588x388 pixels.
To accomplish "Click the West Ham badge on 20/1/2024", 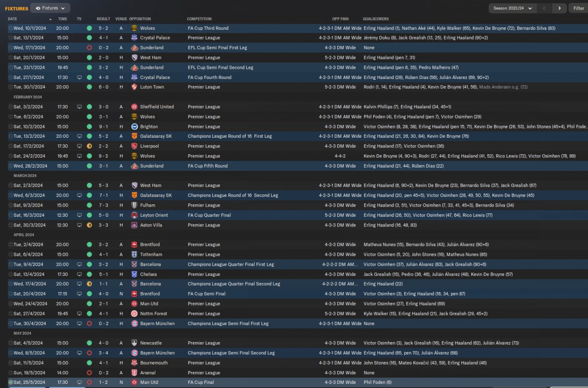I will click(x=135, y=57).
